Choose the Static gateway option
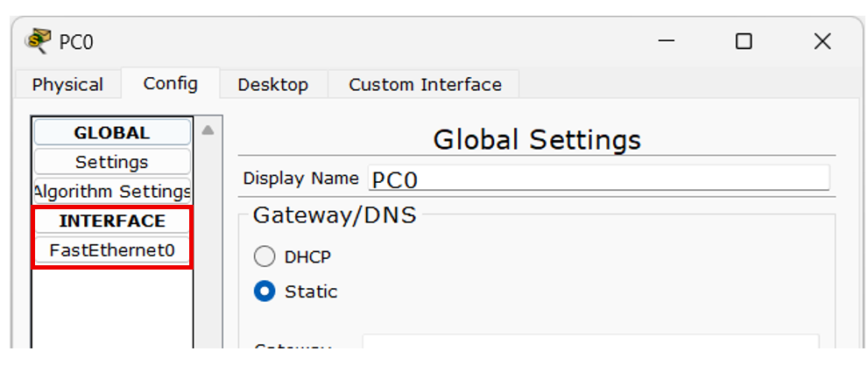868x365 pixels. tap(265, 291)
